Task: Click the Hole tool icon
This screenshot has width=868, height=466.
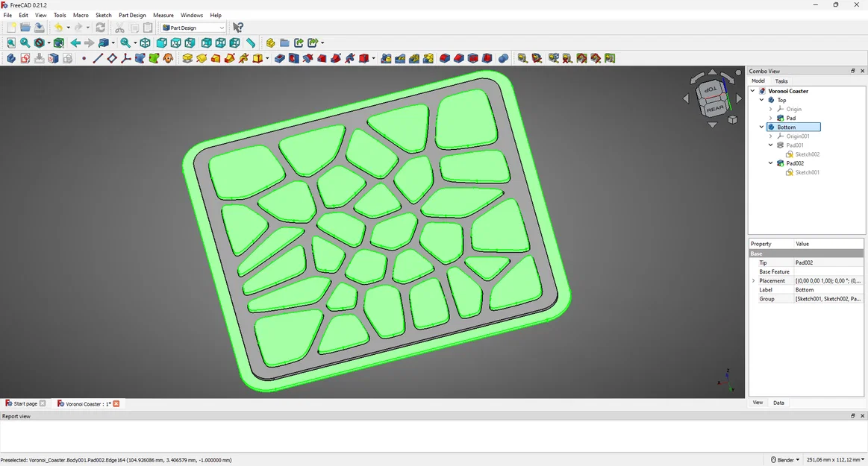Action: pos(293,58)
